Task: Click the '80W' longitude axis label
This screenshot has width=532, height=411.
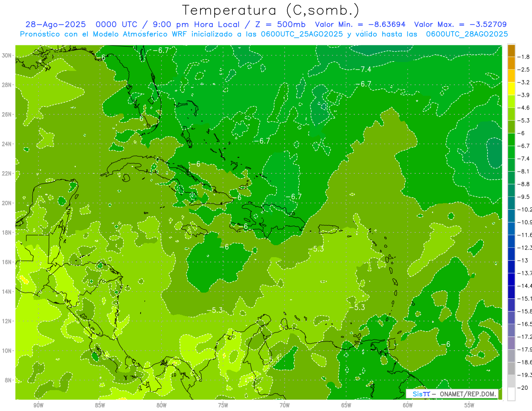Action: pyautogui.click(x=161, y=405)
